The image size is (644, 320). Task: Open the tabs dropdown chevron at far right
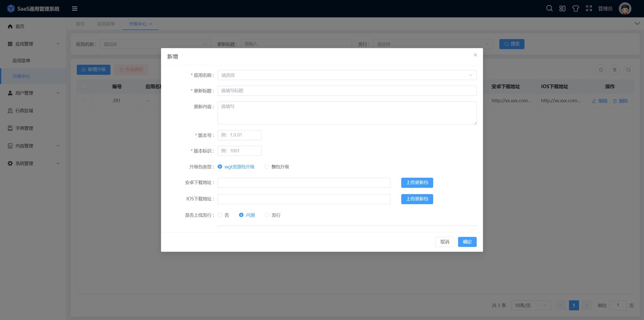637,24
